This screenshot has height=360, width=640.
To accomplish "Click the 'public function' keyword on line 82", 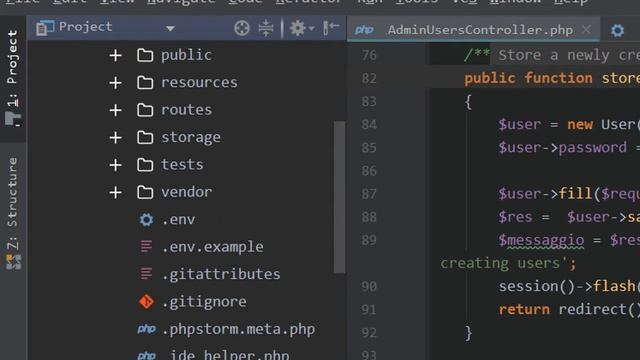I will pyautogui.click(x=528, y=78).
